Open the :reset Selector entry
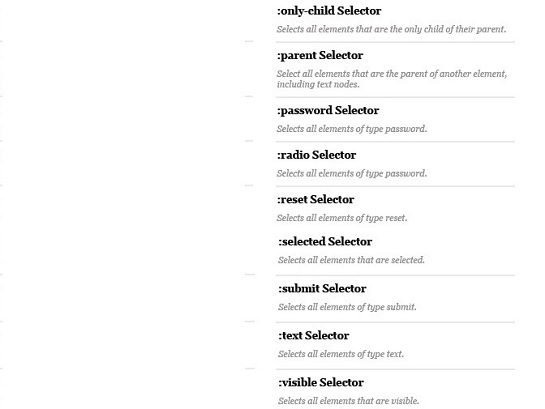Viewport: 545px width, 409px height. click(x=315, y=199)
